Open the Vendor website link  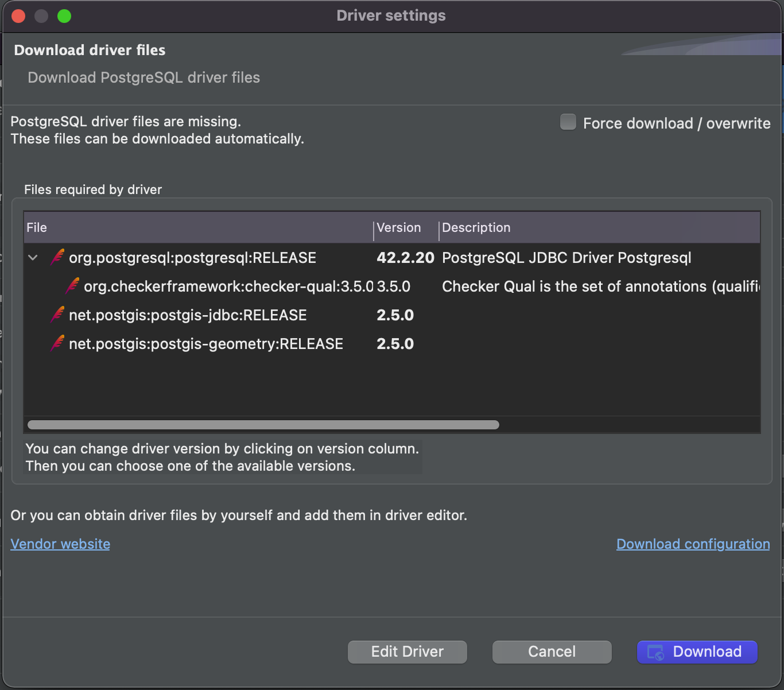click(60, 544)
